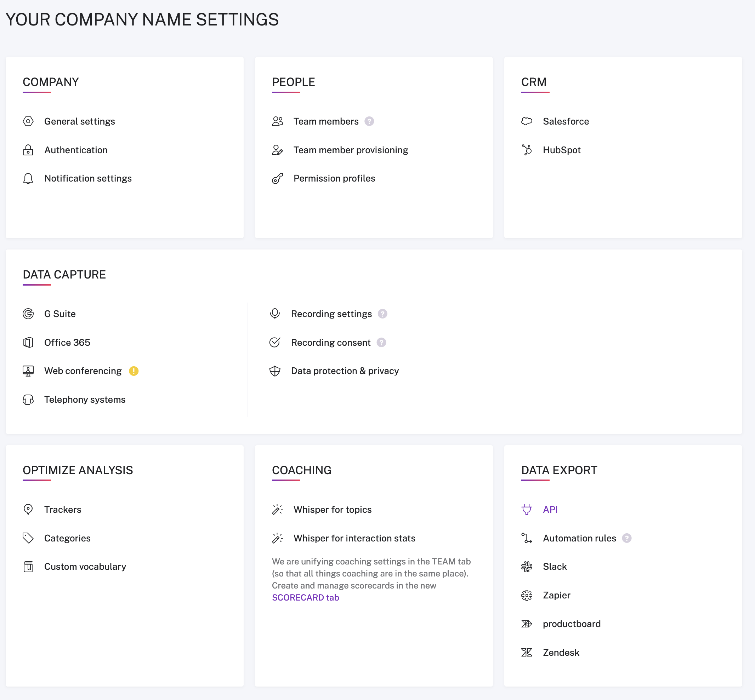Click help icon next to Automation rules
This screenshot has width=755, height=700.
pyautogui.click(x=627, y=538)
